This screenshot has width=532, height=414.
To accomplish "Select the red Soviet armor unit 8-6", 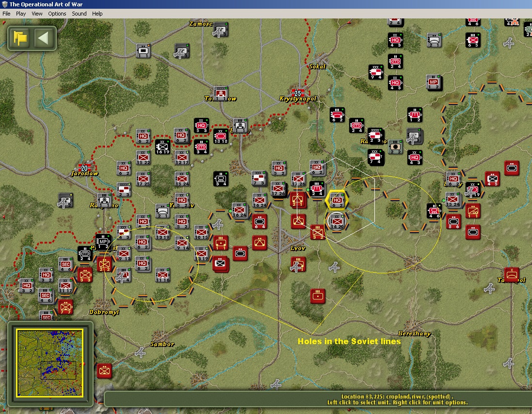I will [x=453, y=222].
